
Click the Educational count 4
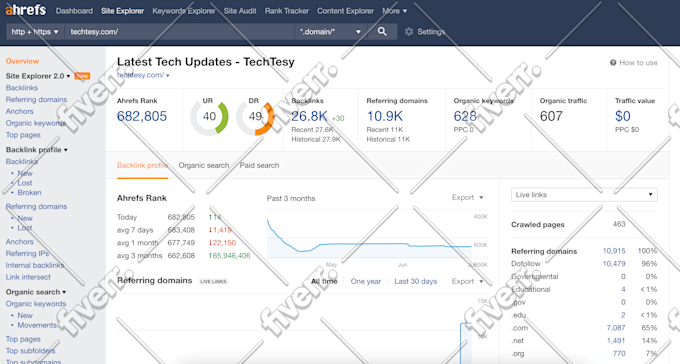pyautogui.click(x=623, y=289)
